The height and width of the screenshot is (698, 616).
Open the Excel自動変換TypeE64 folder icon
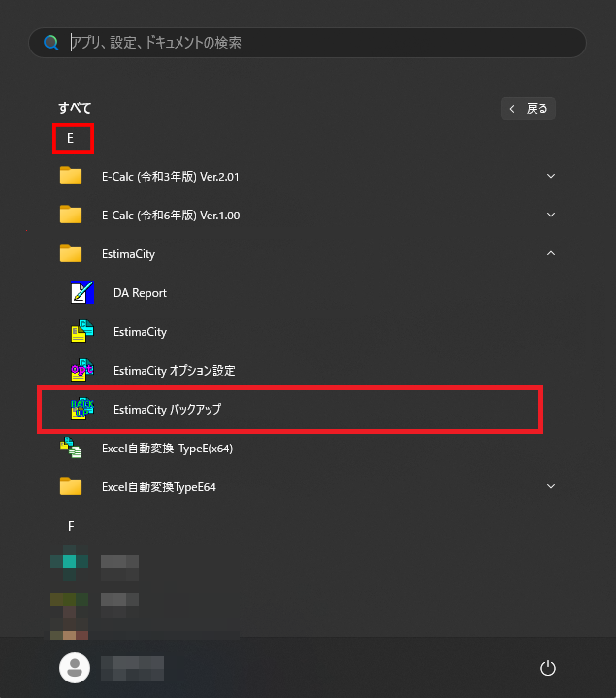[71, 486]
